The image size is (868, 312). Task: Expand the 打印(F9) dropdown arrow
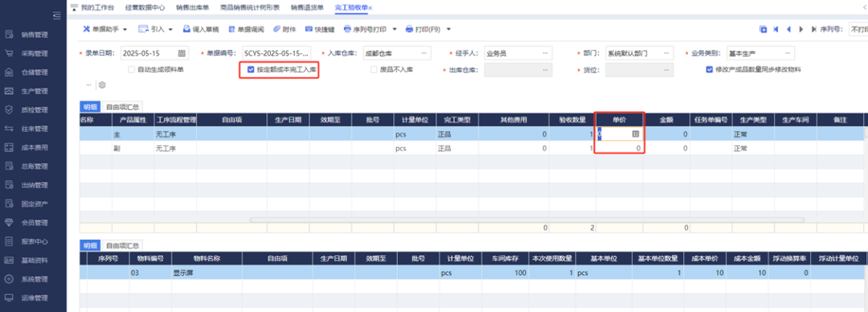pos(448,30)
